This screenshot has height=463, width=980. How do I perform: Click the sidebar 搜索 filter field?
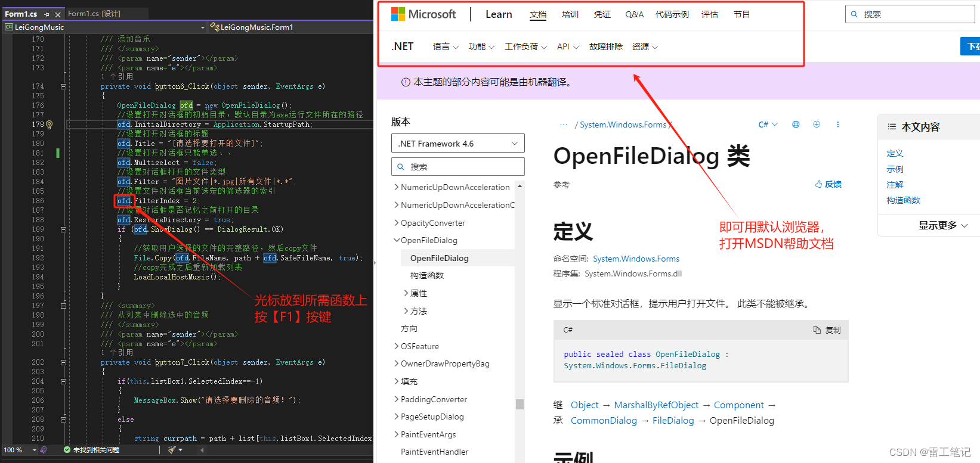(x=458, y=167)
